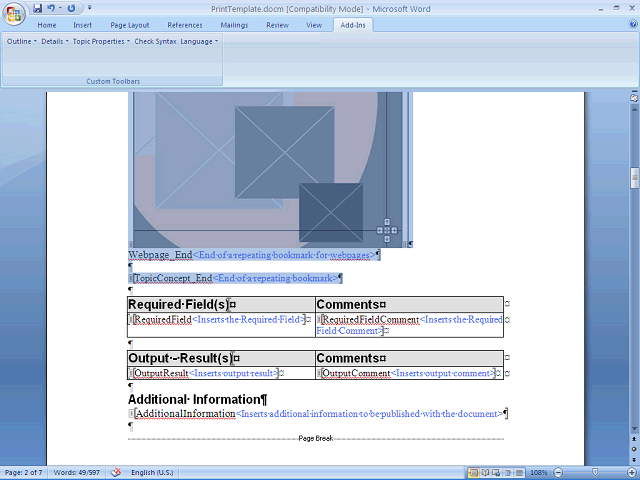This screenshot has width=640, height=480.
Task: Click the Output - Result(s) header cell
Action: (221, 358)
